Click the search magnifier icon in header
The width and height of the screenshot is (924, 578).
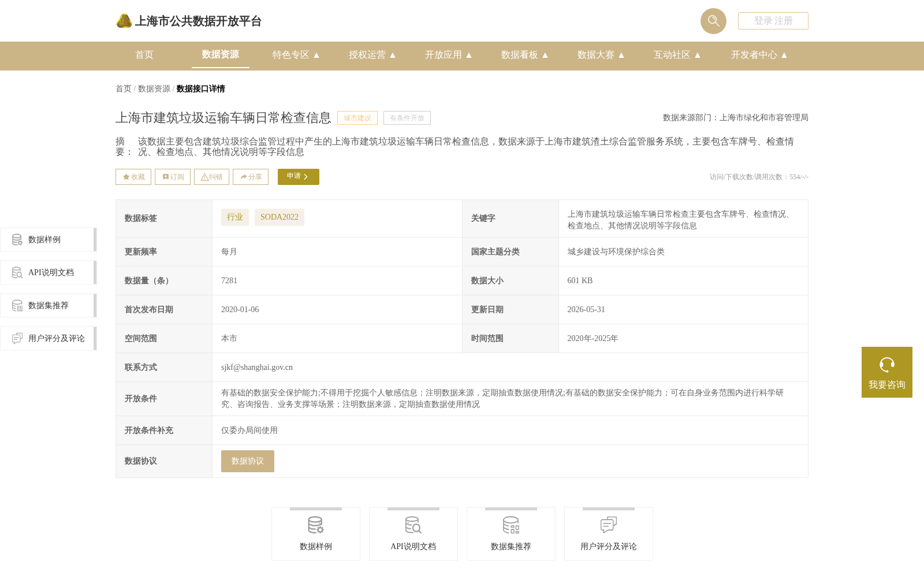pyautogui.click(x=713, y=21)
